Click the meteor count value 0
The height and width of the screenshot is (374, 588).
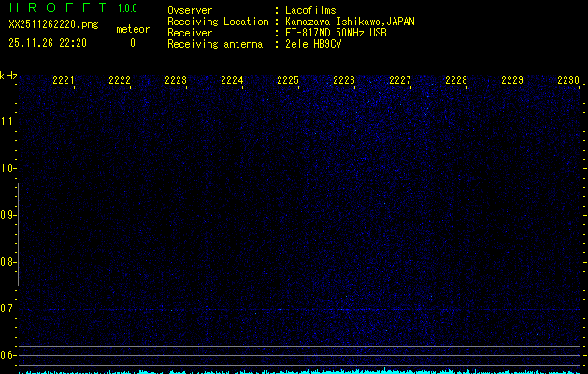click(x=132, y=43)
